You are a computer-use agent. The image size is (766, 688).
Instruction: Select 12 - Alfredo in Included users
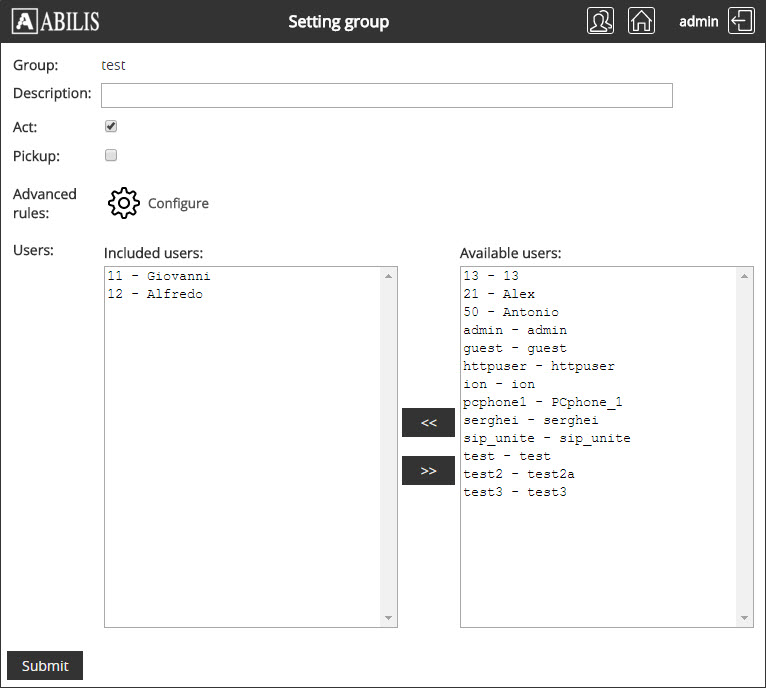pyautogui.click(x=154, y=294)
